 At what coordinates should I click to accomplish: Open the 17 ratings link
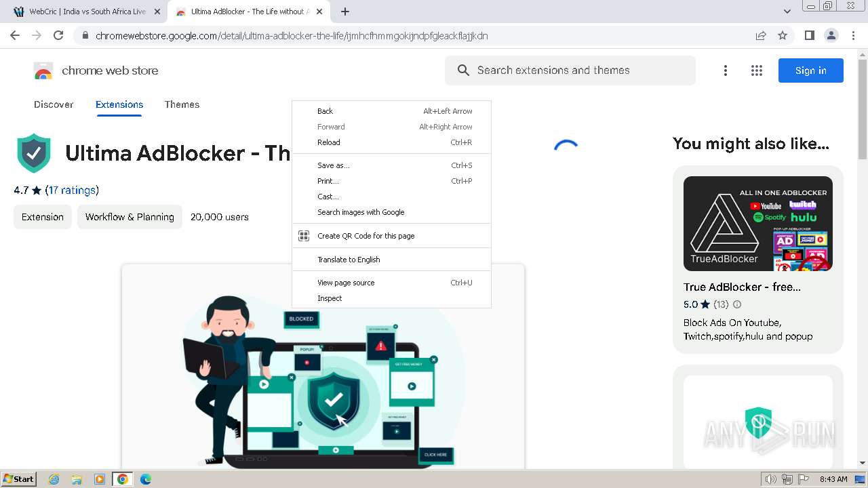tap(72, 190)
